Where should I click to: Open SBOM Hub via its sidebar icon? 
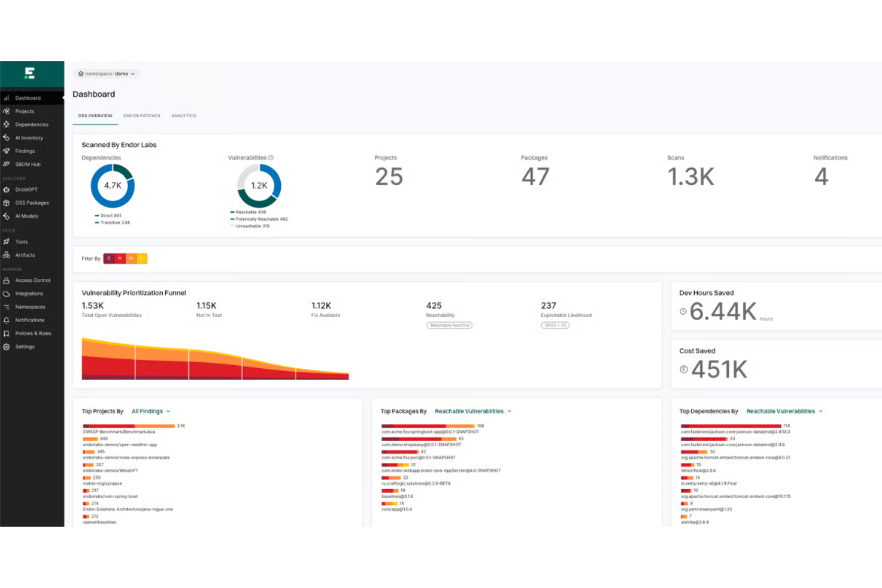[x=7, y=164]
